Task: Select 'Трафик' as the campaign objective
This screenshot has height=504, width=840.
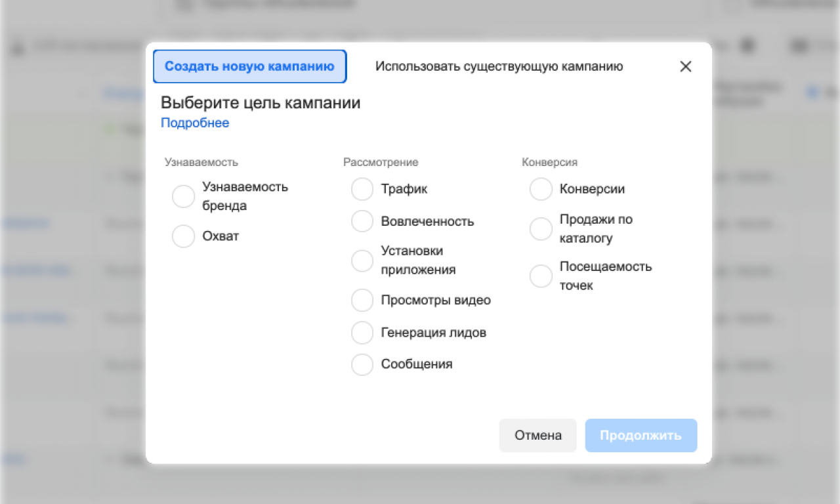Action: click(362, 189)
